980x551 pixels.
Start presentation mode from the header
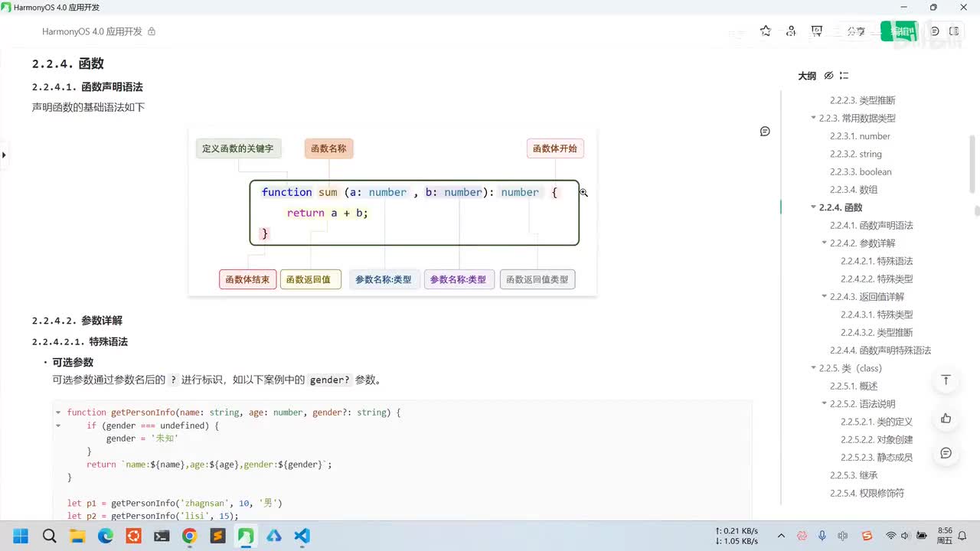pos(817,31)
